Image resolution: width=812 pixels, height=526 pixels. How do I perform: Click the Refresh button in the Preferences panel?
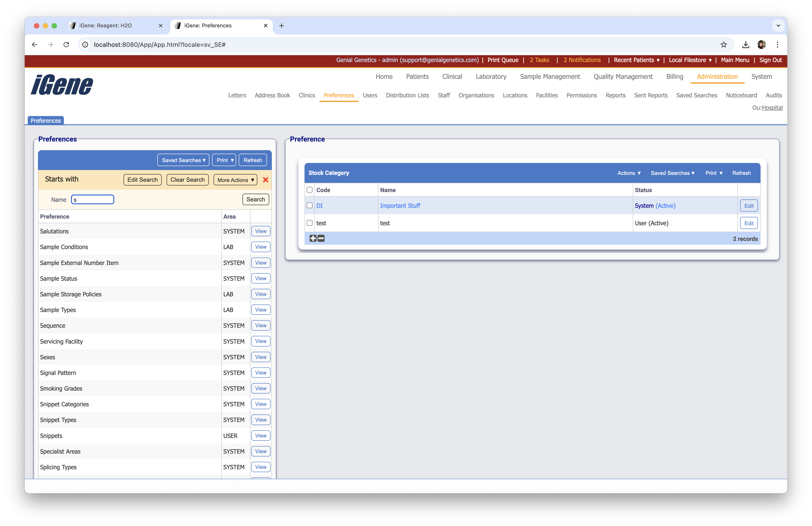pos(252,160)
